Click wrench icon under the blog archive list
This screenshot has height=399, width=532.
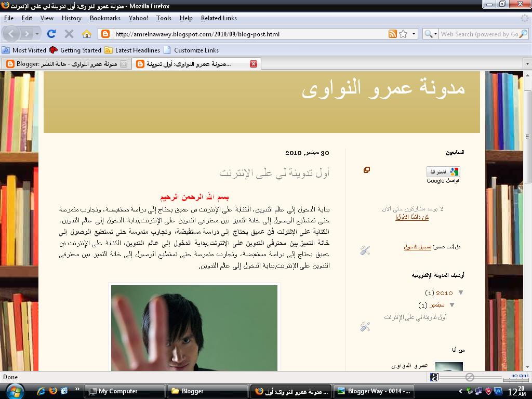click(x=365, y=327)
